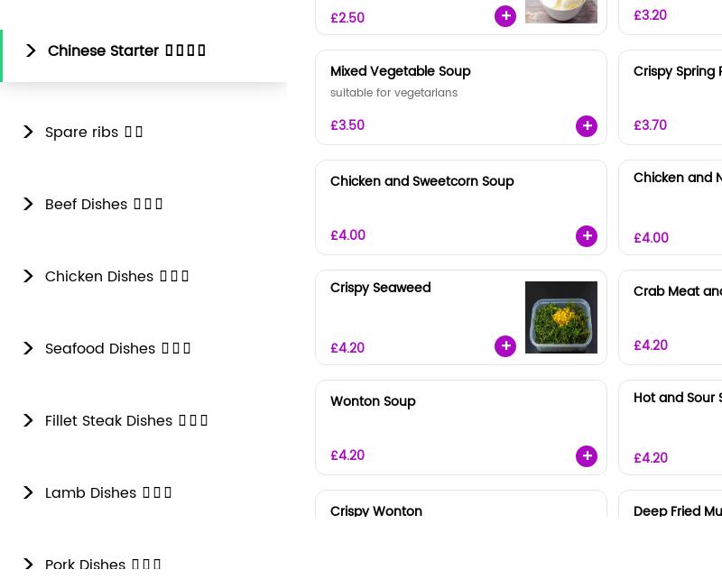The height and width of the screenshot is (588, 722).
Task: Add Mixed Vegetable Soup to basket
Action: (587, 126)
